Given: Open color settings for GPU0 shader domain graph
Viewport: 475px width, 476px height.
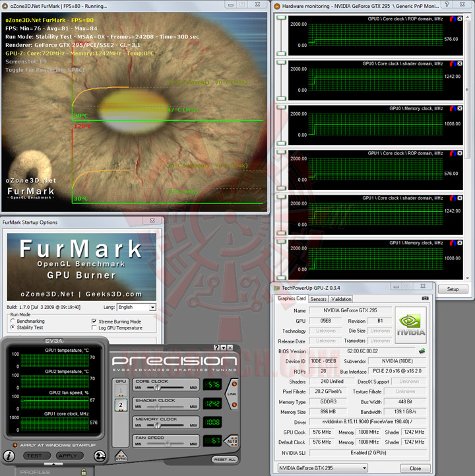Looking at the screenshot, I should pos(453,64).
